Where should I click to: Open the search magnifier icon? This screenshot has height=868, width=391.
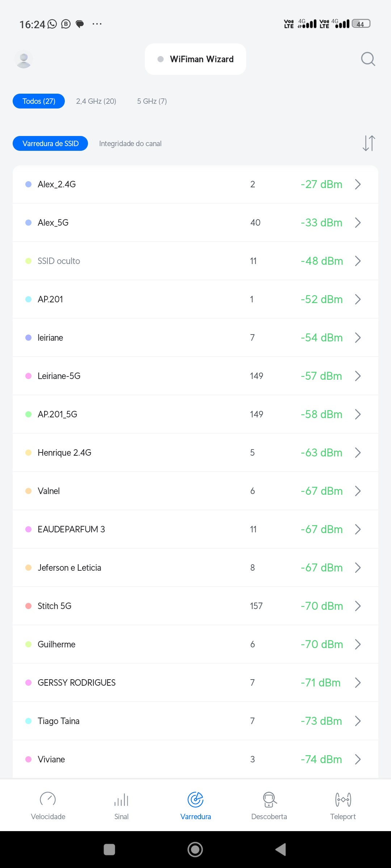[368, 59]
